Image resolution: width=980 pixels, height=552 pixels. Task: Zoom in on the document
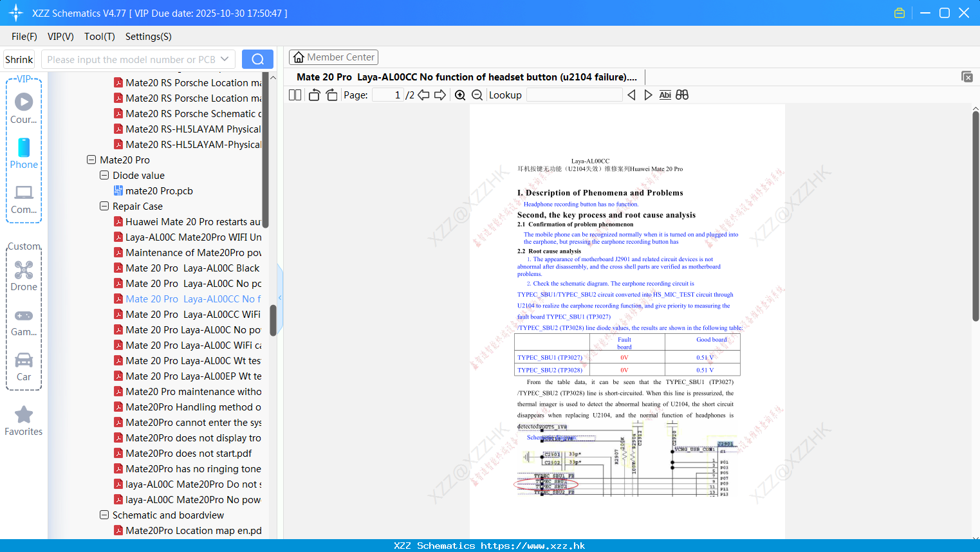click(x=460, y=95)
